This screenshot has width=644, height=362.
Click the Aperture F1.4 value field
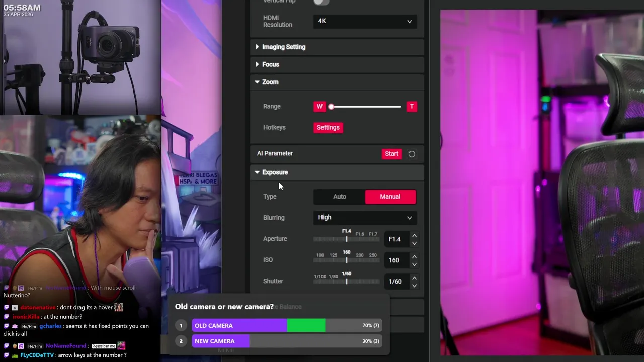click(396, 239)
